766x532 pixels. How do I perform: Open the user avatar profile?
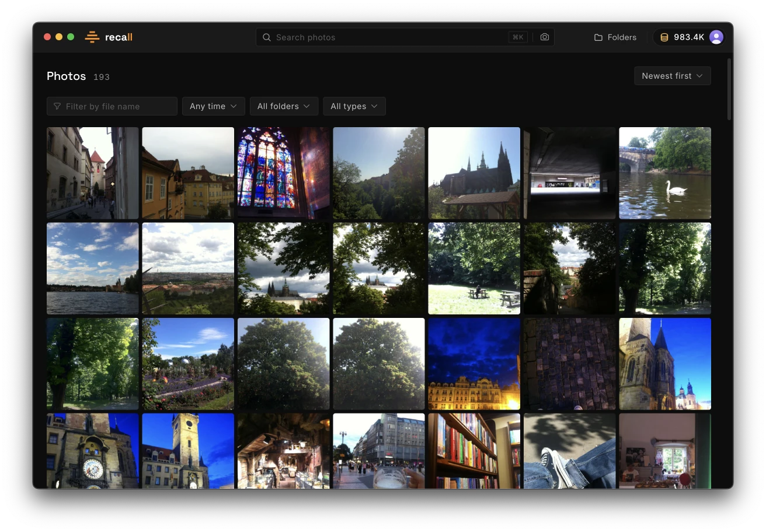716,37
